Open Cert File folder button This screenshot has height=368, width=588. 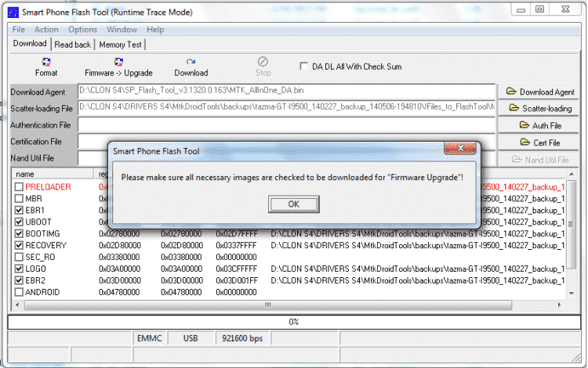click(539, 143)
